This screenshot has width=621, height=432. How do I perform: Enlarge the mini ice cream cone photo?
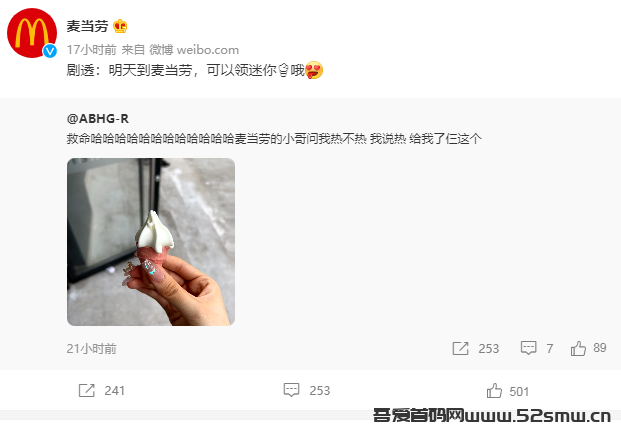151,242
